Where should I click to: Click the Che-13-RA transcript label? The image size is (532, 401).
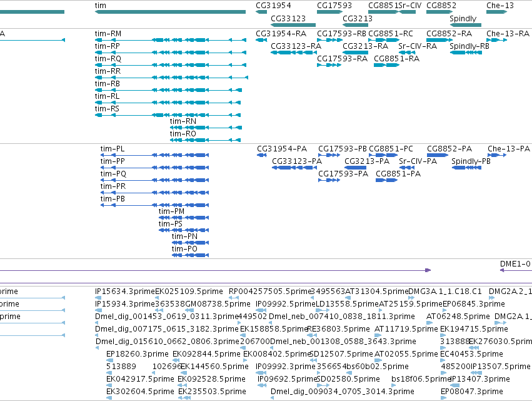point(508,34)
